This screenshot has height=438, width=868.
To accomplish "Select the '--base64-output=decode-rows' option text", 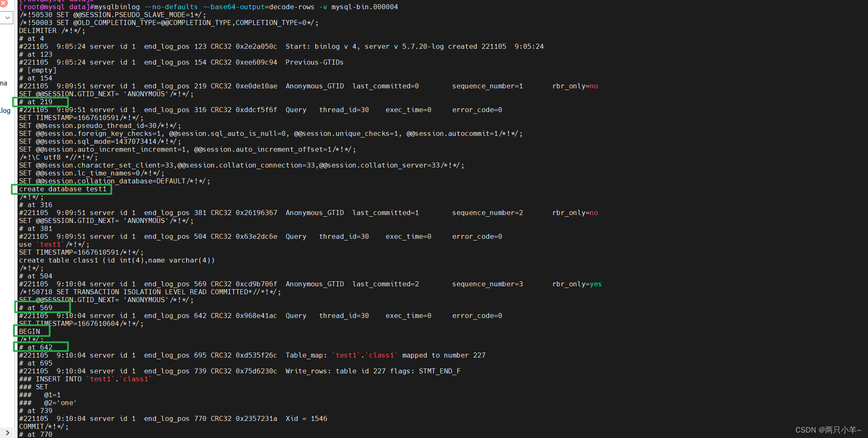I will tap(259, 7).
